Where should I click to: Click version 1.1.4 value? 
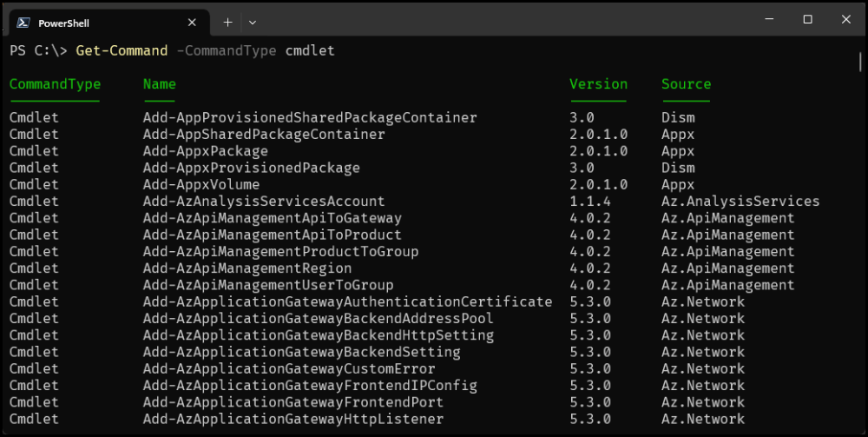[590, 201]
